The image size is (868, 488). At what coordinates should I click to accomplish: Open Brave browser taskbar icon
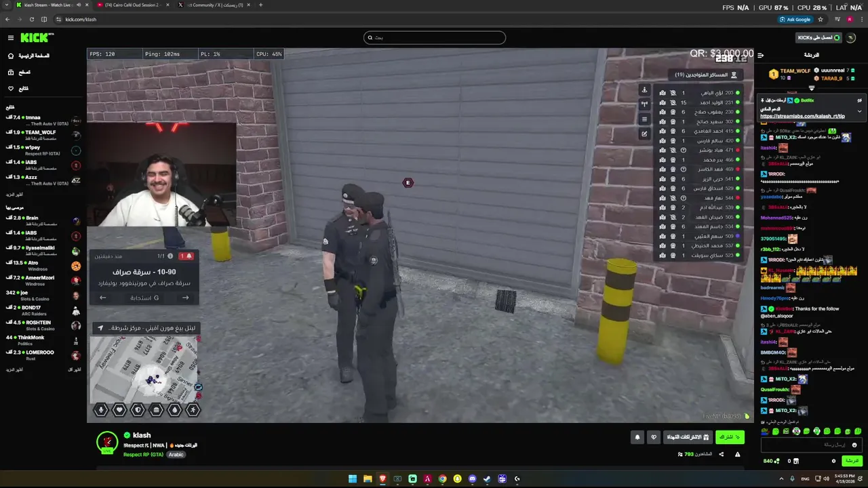[382, 479]
